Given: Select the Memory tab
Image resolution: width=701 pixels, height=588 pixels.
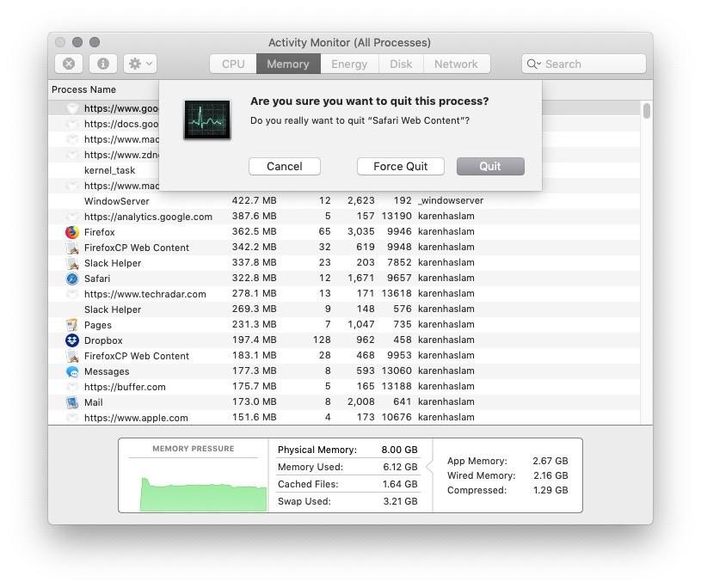Looking at the screenshot, I should pyautogui.click(x=288, y=64).
